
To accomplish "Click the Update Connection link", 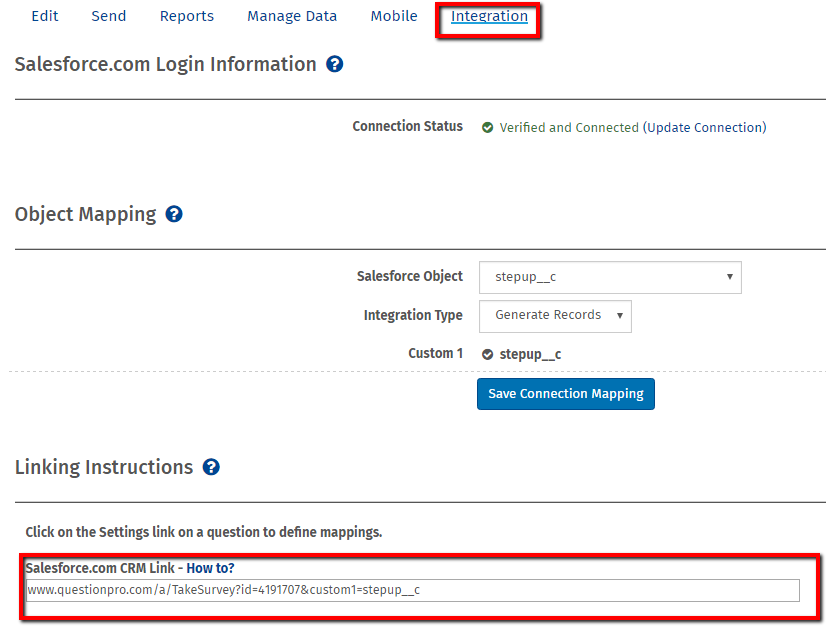I will click(705, 128).
